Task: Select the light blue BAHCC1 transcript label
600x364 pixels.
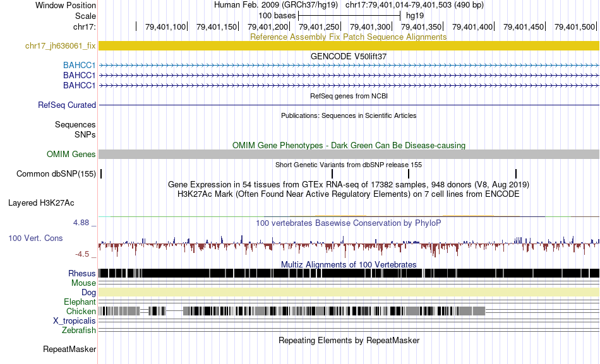Action: point(79,66)
